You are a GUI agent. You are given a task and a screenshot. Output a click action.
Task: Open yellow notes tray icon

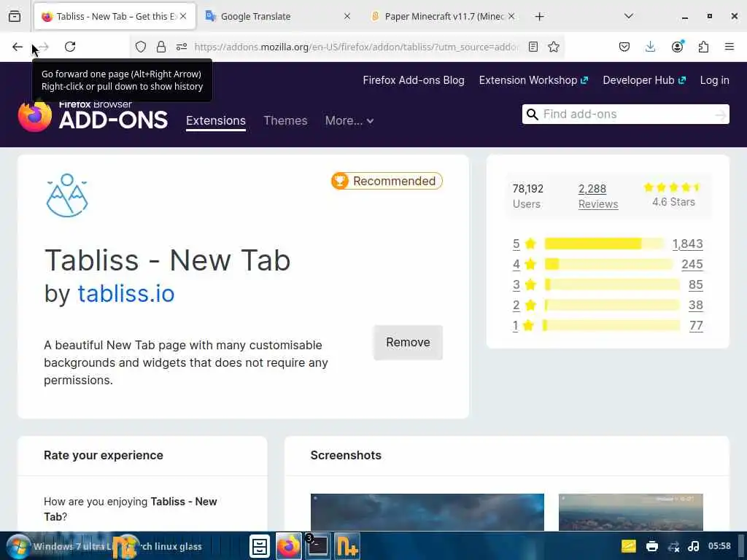point(628,546)
